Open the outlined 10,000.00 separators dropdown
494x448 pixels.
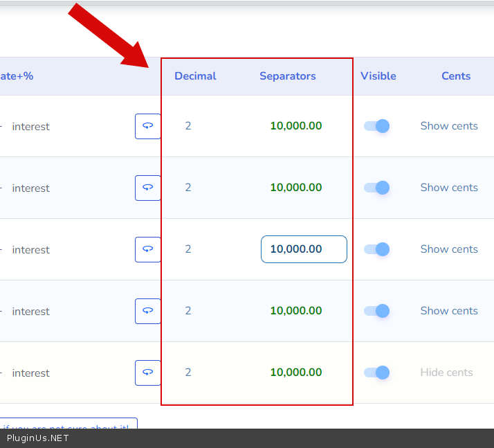(x=304, y=249)
